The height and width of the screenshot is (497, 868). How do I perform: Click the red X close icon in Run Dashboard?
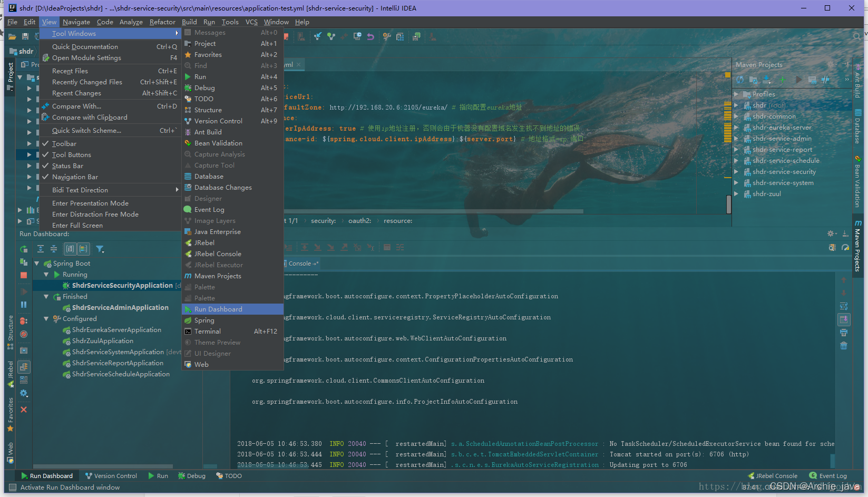(x=24, y=410)
